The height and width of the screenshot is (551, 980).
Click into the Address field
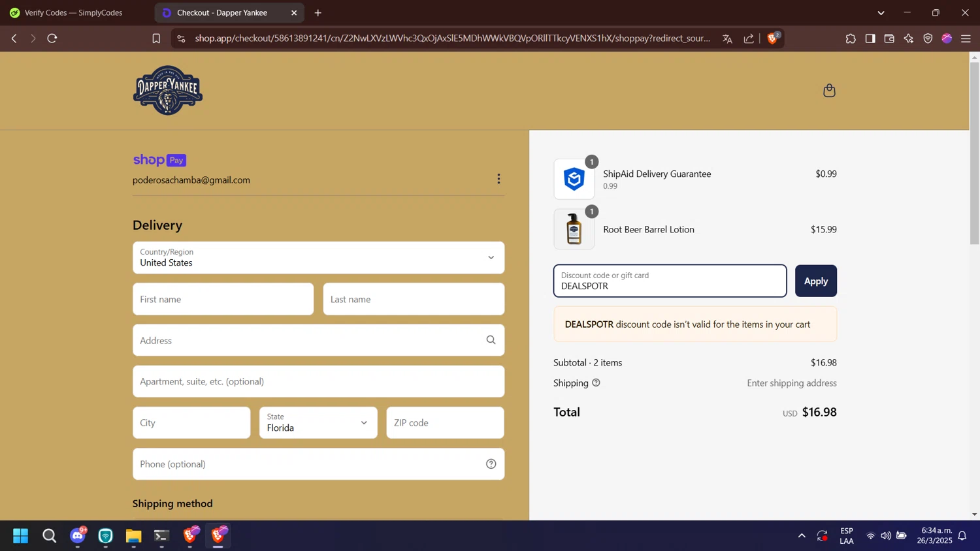pos(318,340)
